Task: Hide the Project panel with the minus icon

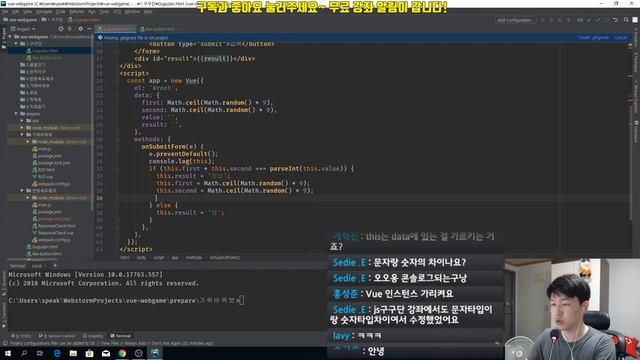Action: pyautogui.click(x=89, y=29)
